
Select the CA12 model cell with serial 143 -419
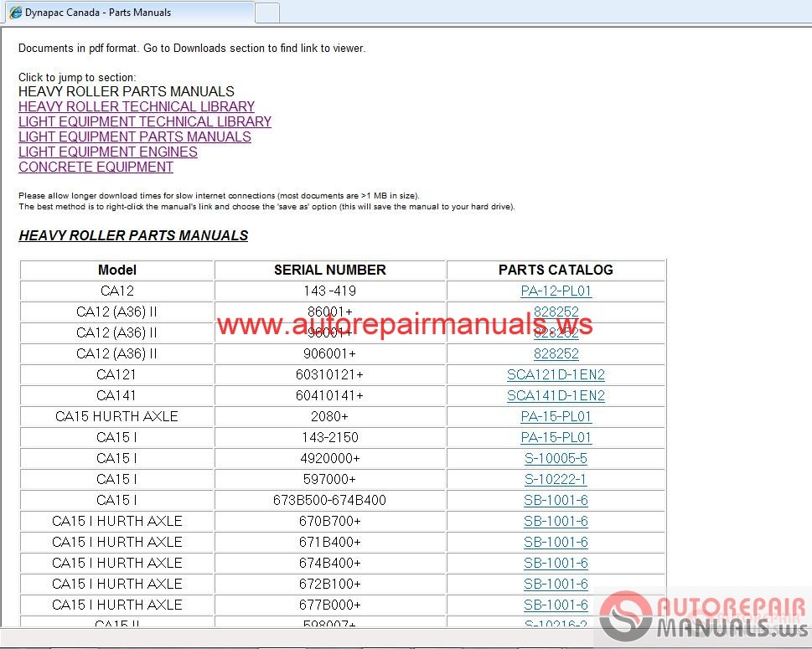click(117, 291)
